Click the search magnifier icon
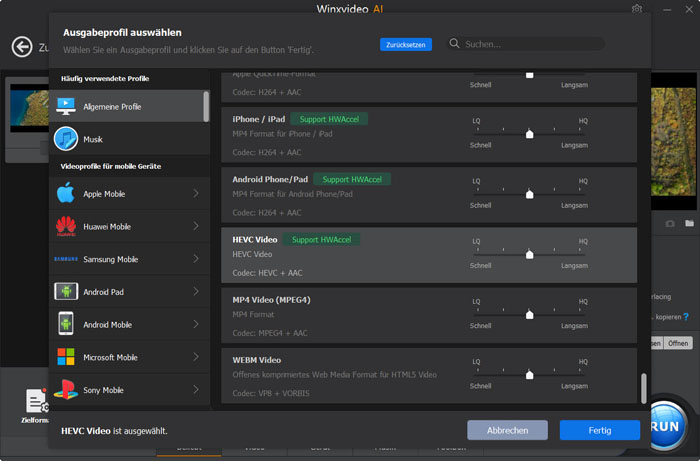Viewport: 700px width, 461px height. point(454,43)
